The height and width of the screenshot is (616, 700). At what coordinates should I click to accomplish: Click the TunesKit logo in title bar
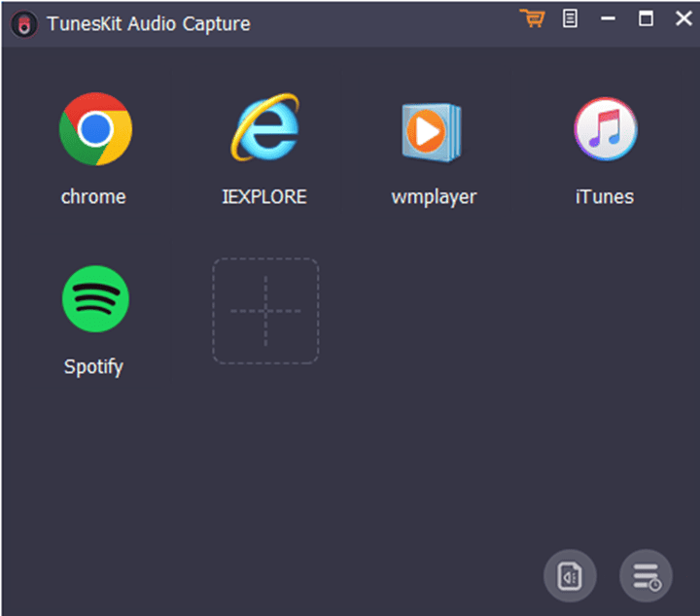[23, 24]
